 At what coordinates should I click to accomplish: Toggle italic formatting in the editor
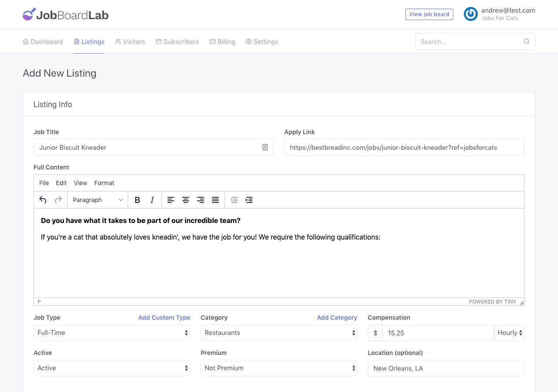(x=152, y=200)
